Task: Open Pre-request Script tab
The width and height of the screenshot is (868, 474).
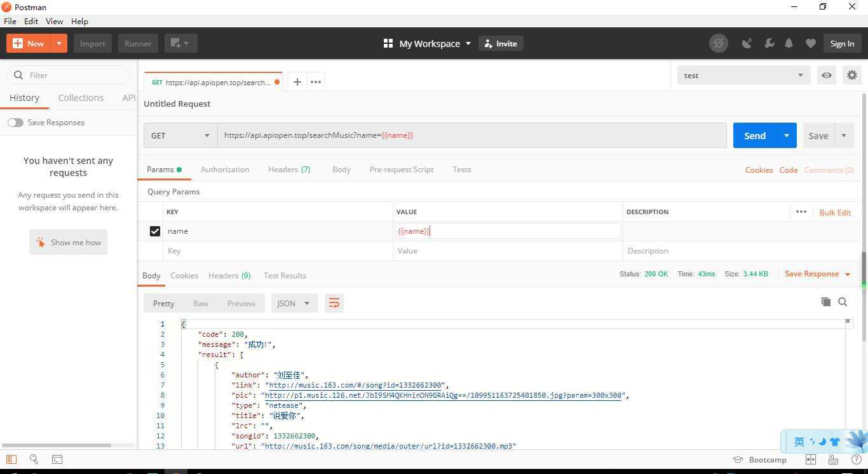Action: tap(402, 170)
